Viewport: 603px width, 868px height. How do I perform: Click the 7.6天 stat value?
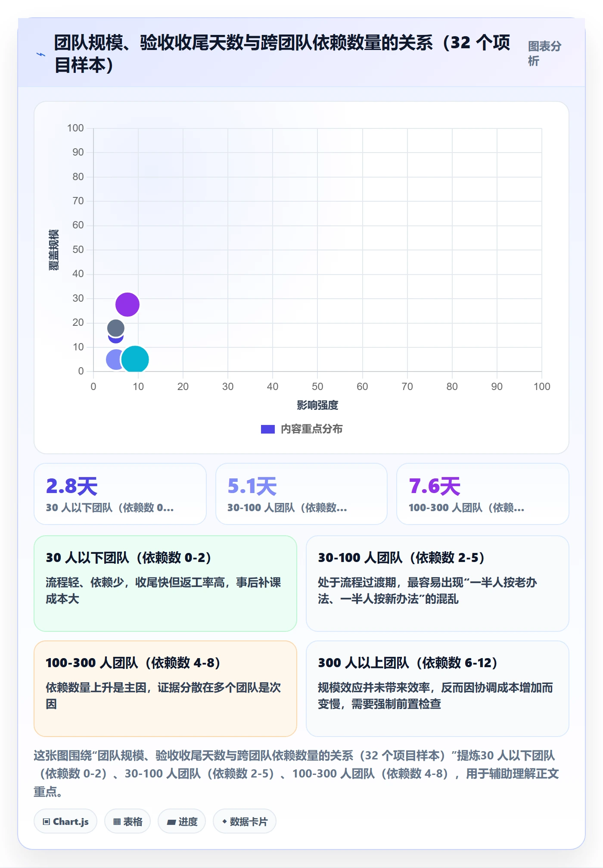(435, 486)
